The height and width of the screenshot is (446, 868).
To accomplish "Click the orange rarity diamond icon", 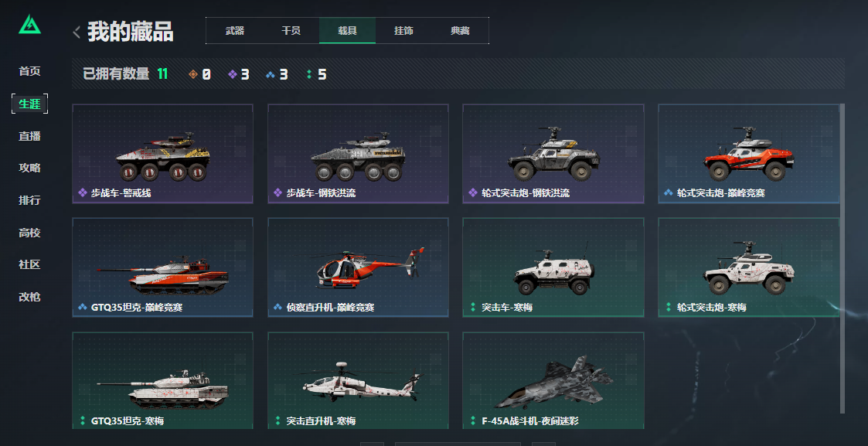I will coord(193,74).
